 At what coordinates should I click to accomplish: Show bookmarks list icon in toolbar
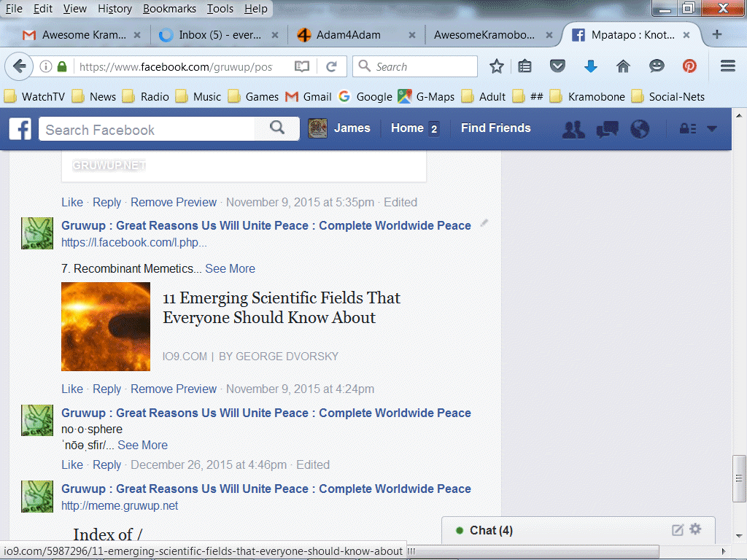(525, 66)
